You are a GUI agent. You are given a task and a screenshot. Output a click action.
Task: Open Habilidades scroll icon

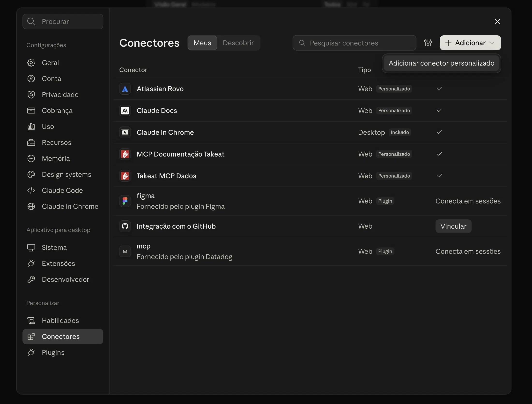click(31, 321)
